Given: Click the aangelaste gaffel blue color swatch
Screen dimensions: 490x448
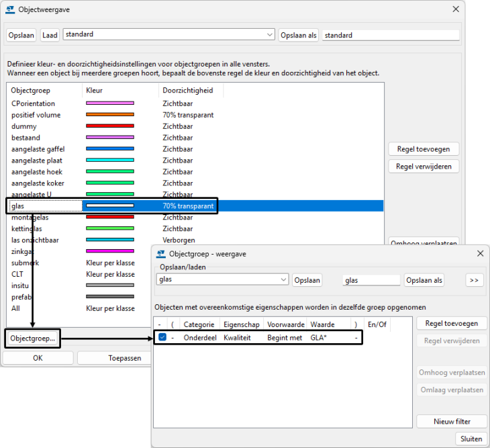Looking at the screenshot, I should coord(110,149).
